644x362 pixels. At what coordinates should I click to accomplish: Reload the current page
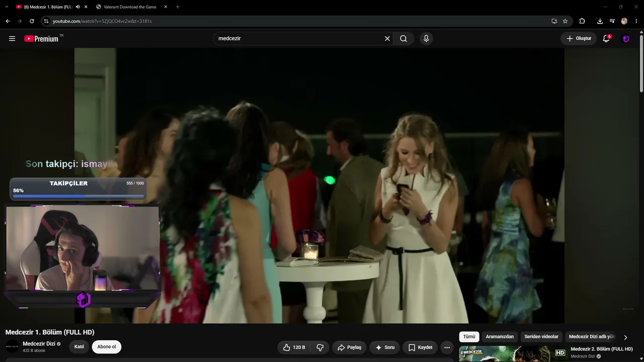tap(32, 21)
